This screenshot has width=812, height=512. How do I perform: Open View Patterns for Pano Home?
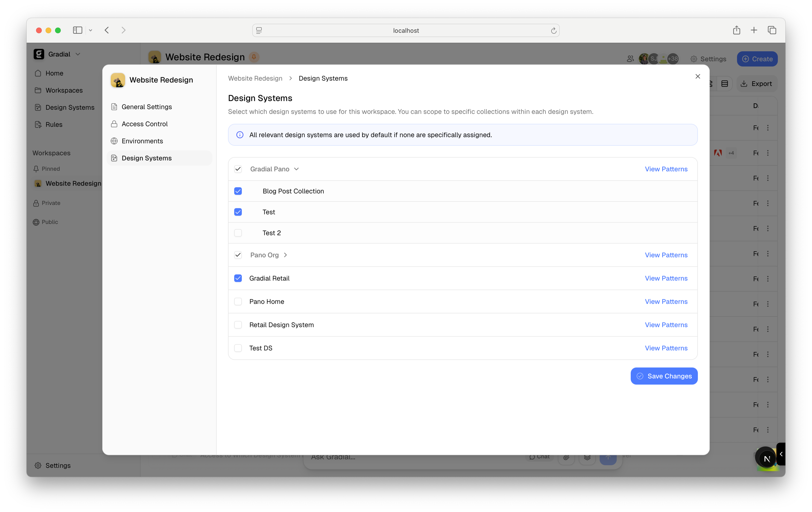click(666, 301)
